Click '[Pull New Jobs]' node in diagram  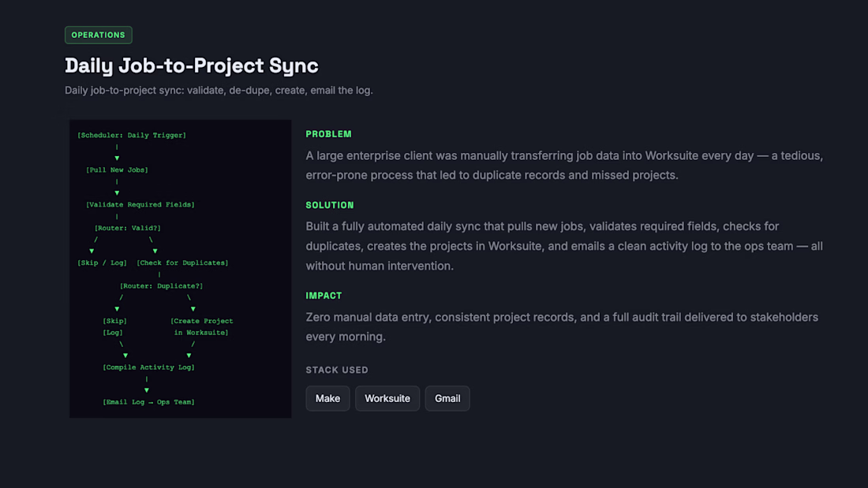pyautogui.click(x=117, y=169)
